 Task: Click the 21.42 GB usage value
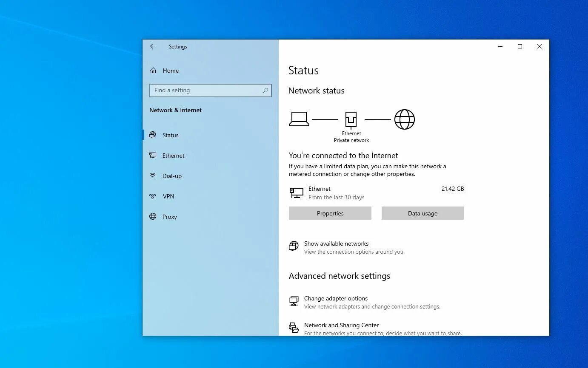pyautogui.click(x=453, y=189)
